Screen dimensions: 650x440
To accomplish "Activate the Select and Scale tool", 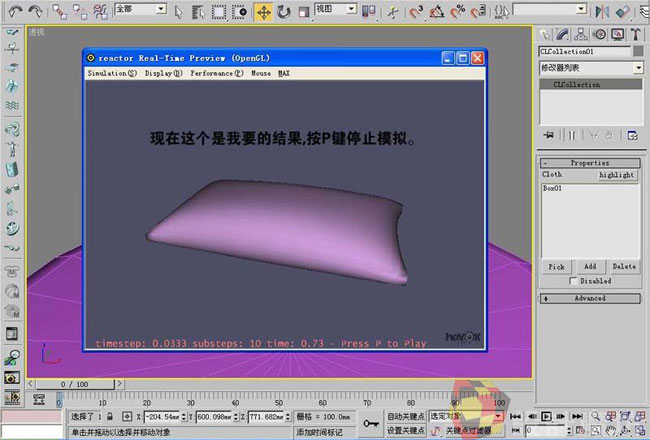I will (x=304, y=12).
